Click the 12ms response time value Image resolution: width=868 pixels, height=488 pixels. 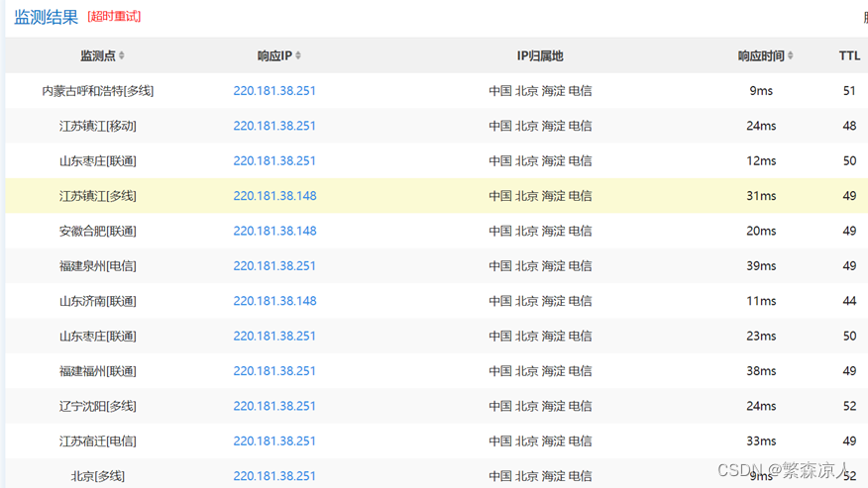761,161
